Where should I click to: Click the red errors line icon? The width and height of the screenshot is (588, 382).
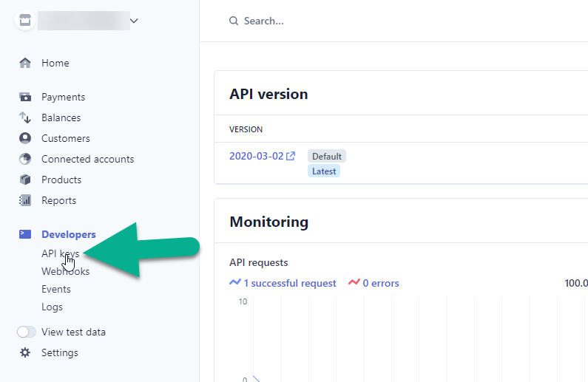click(354, 282)
